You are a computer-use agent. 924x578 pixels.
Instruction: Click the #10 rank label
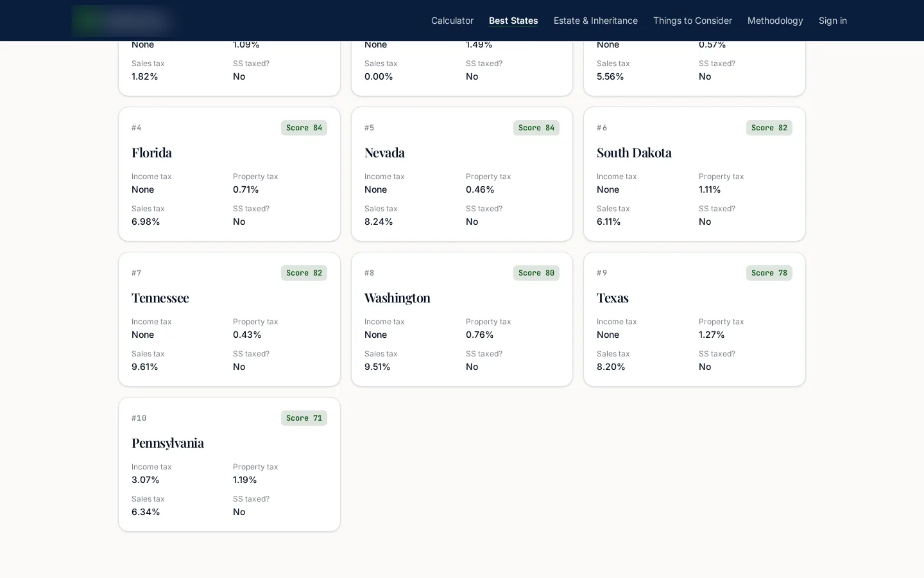[139, 418]
